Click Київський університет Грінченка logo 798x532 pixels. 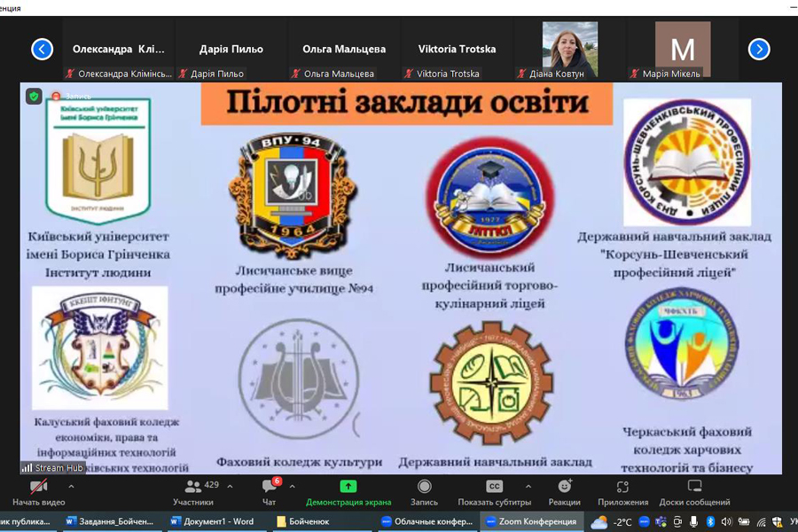click(98, 160)
